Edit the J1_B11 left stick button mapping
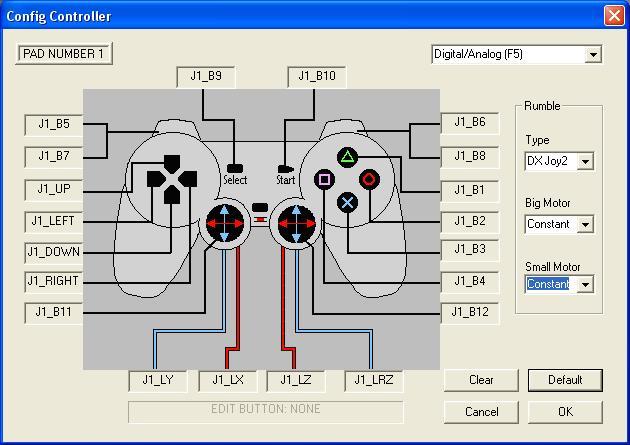Screen dimensions: 630x445 point(54,312)
